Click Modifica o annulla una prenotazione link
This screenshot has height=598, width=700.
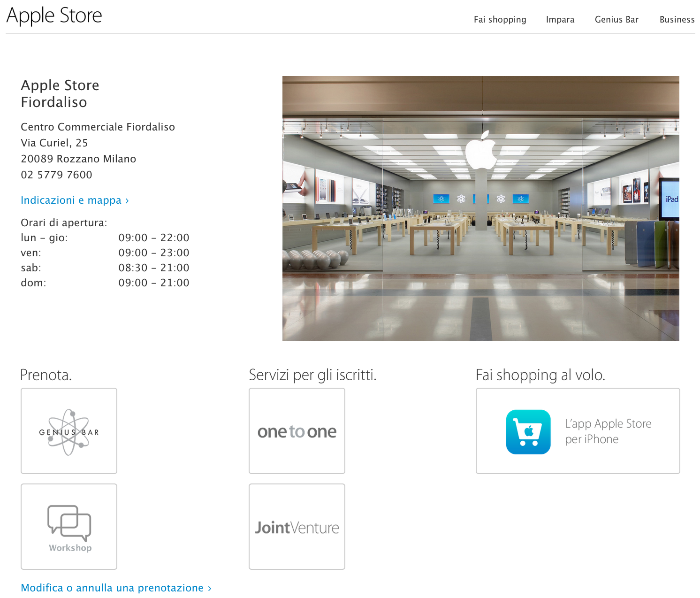[x=116, y=588]
